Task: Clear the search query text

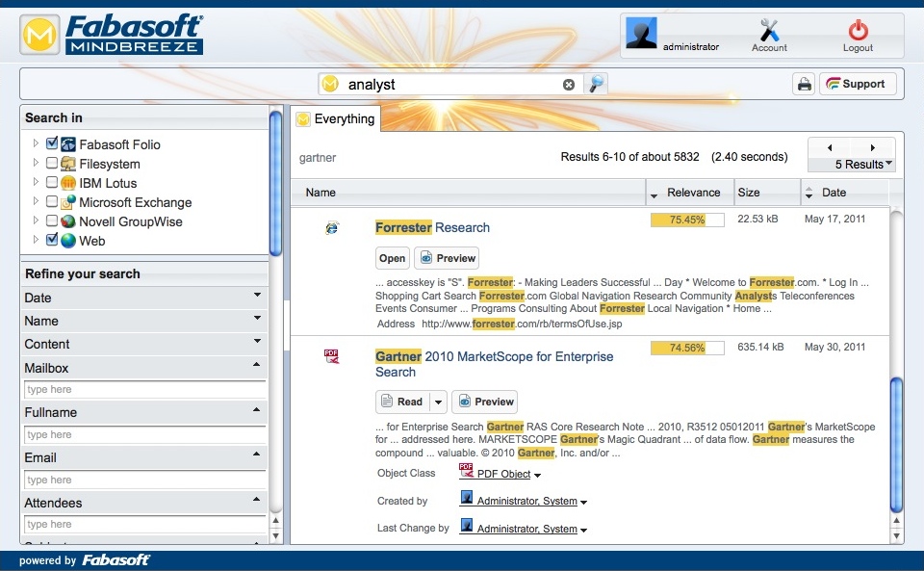Action: (569, 85)
